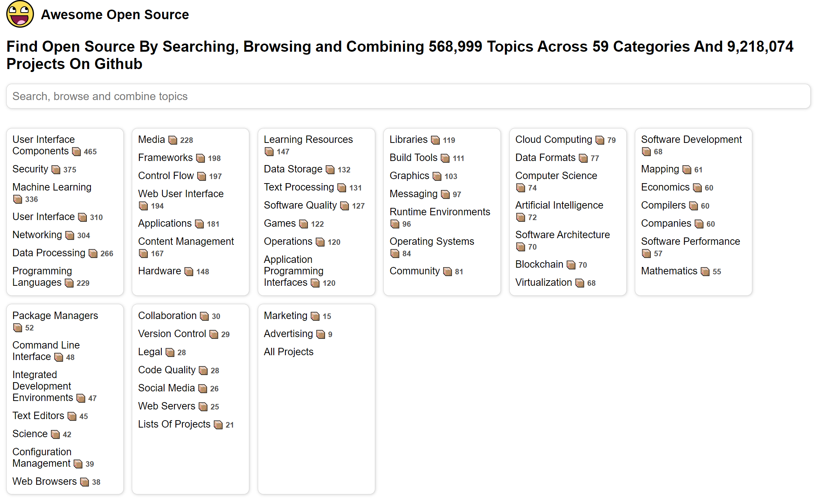Browse the Frameworks category
This screenshot has height=504, width=821.
pyautogui.click(x=165, y=158)
